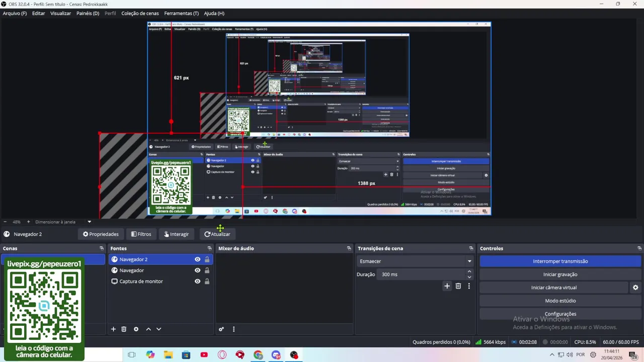Screen dimensions: 644x362
Task: Hide the Captura de monitor source
Action: [x=198, y=282]
